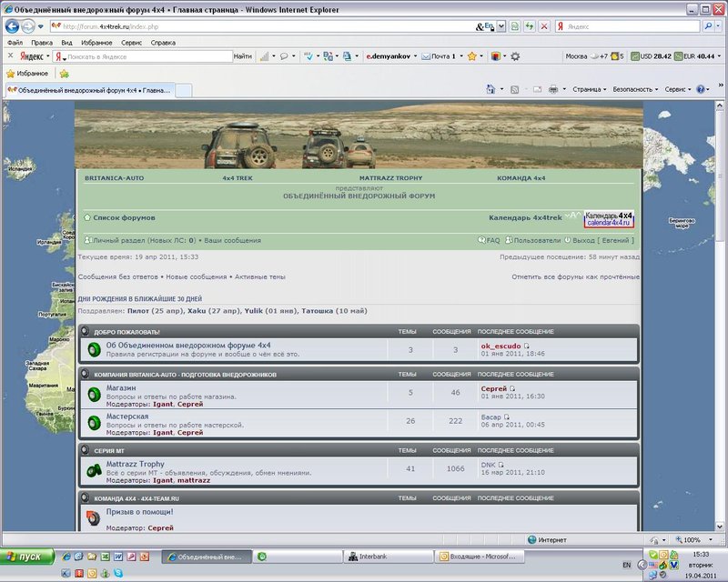Click the Print toolbar icon
The width and height of the screenshot is (728, 582).
(x=552, y=89)
